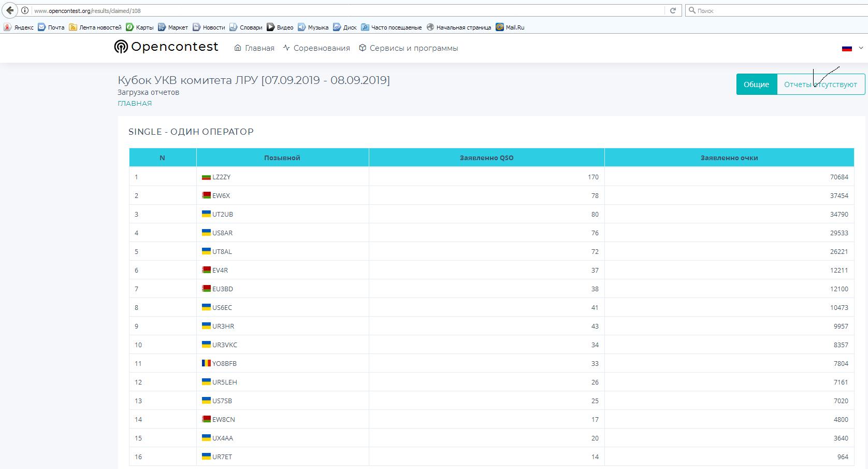Screen dimensions: 868x469
Task: Open the Диск bookmark
Action: click(345, 27)
